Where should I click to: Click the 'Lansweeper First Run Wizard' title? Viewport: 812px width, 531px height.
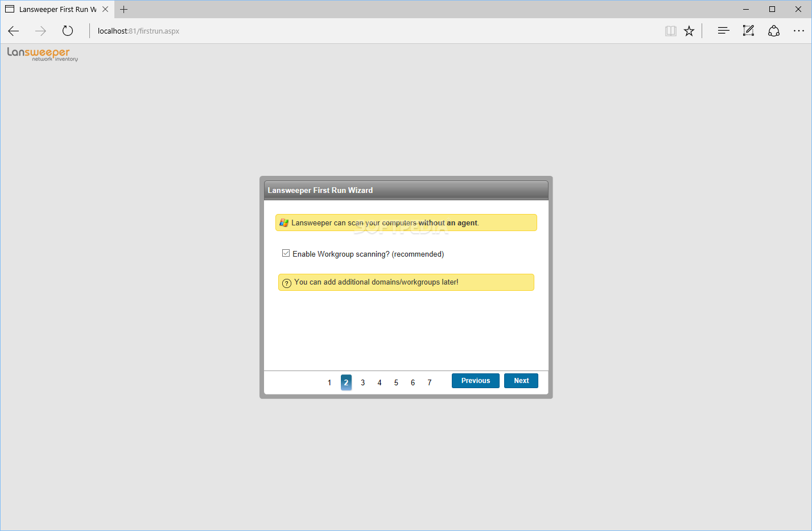coord(320,191)
